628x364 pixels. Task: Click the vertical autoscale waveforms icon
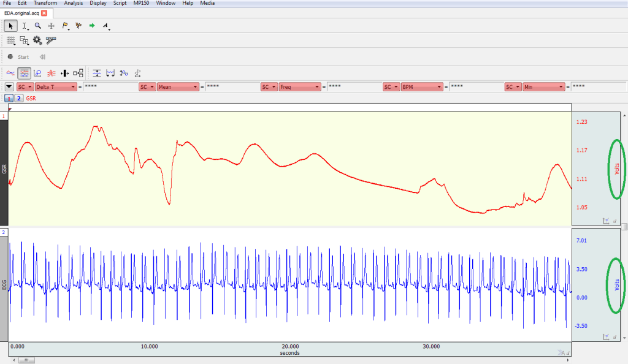[x=97, y=73]
